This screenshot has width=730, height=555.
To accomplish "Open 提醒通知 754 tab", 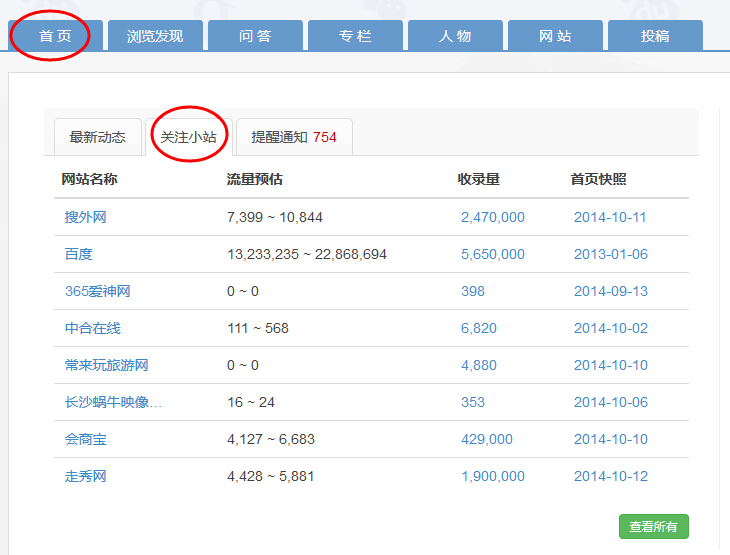I will pyautogui.click(x=294, y=137).
